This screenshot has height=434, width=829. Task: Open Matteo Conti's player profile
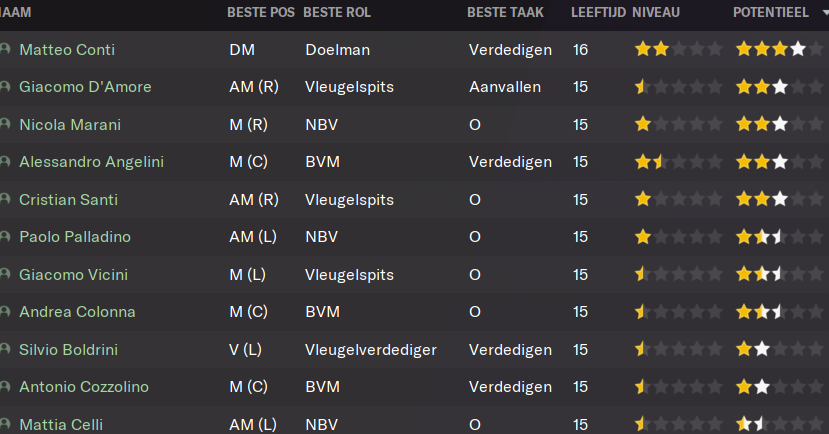pos(67,50)
